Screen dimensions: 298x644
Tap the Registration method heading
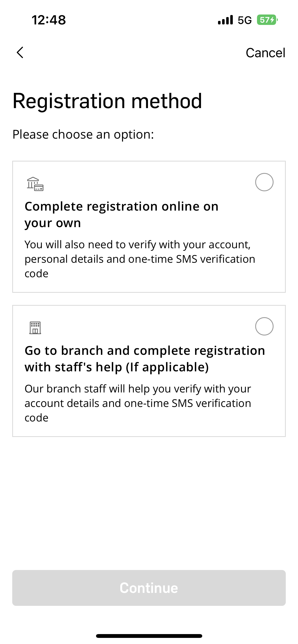(x=107, y=101)
